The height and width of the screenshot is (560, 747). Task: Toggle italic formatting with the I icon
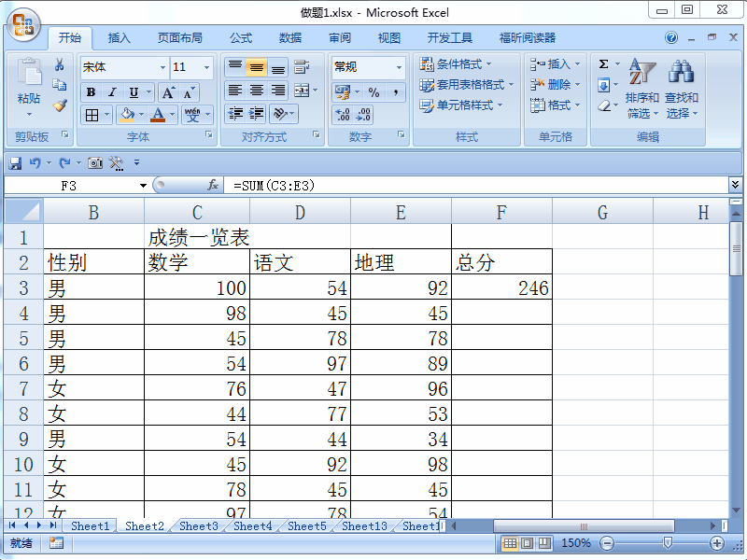tap(112, 92)
